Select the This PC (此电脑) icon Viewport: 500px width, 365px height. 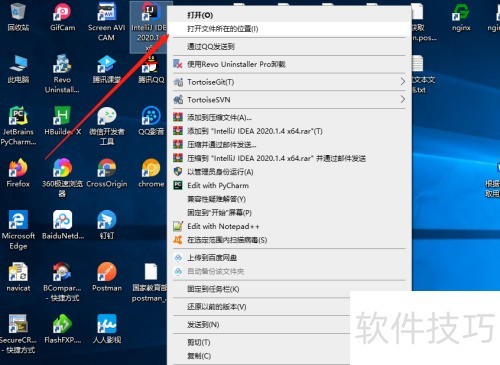tap(18, 69)
